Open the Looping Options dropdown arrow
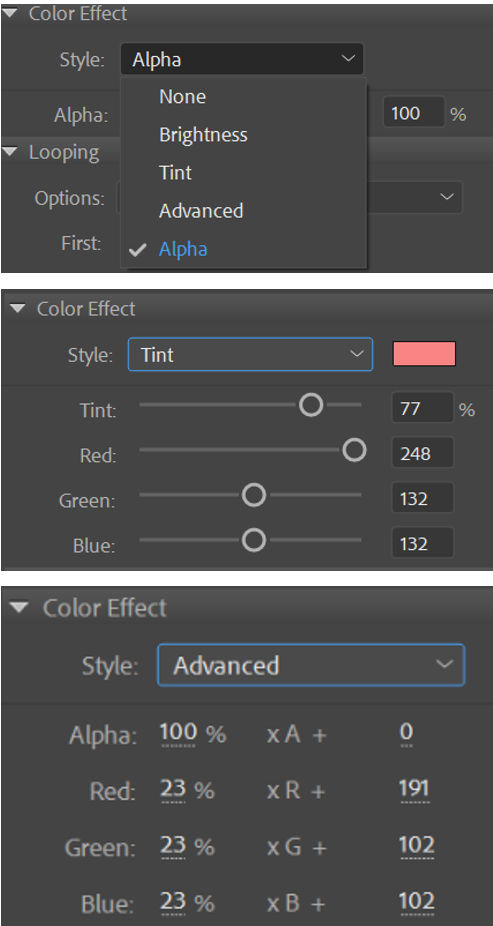The image size is (493, 926). coord(448,197)
